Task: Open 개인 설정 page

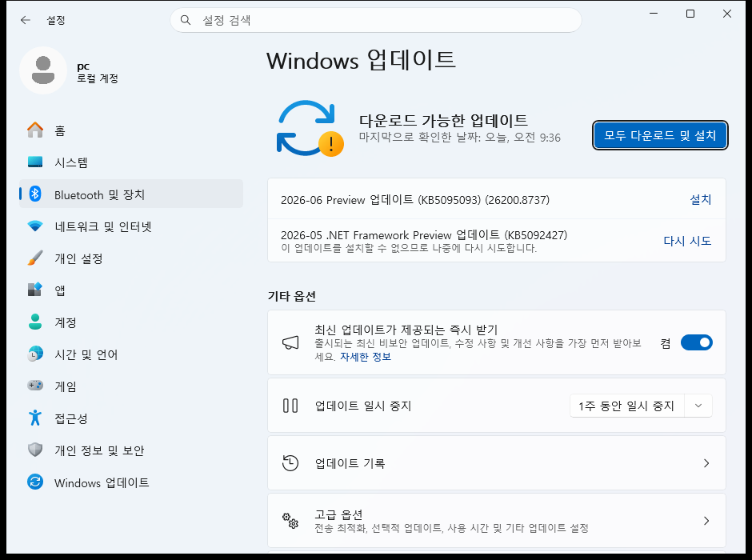Action: pyautogui.click(x=131, y=258)
